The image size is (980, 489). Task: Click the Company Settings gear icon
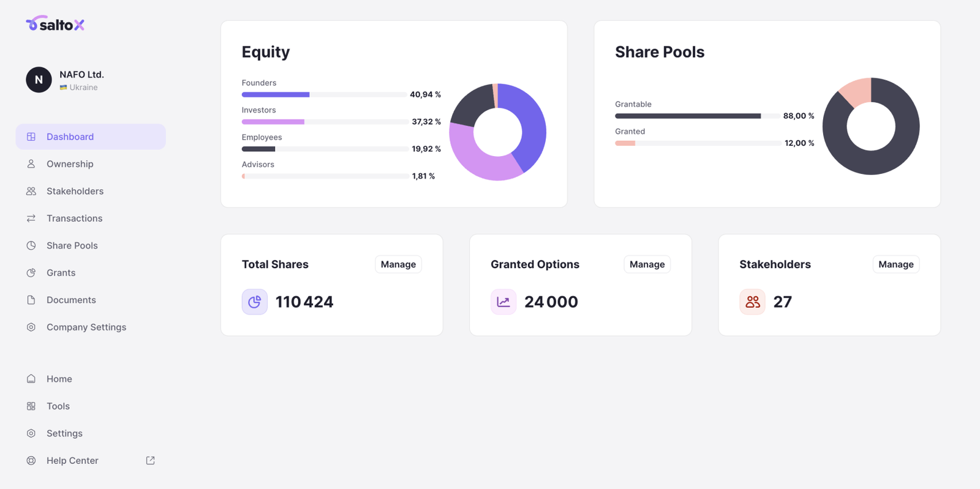click(x=31, y=327)
